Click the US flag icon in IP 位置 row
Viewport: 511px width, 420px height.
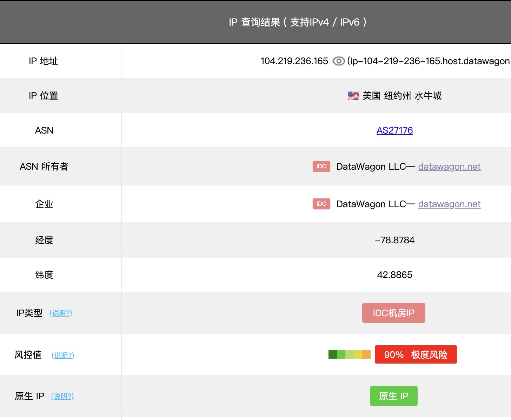pyautogui.click(x=353, y=96)
